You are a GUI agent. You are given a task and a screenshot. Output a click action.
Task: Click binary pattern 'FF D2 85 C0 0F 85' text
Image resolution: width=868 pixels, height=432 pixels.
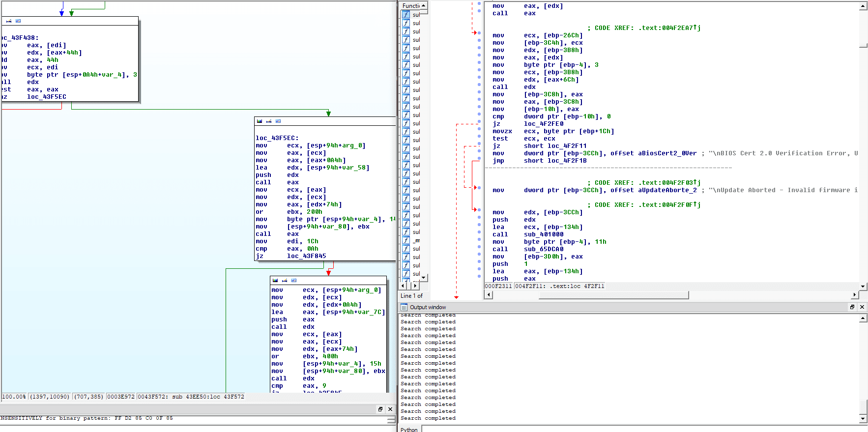144,418
